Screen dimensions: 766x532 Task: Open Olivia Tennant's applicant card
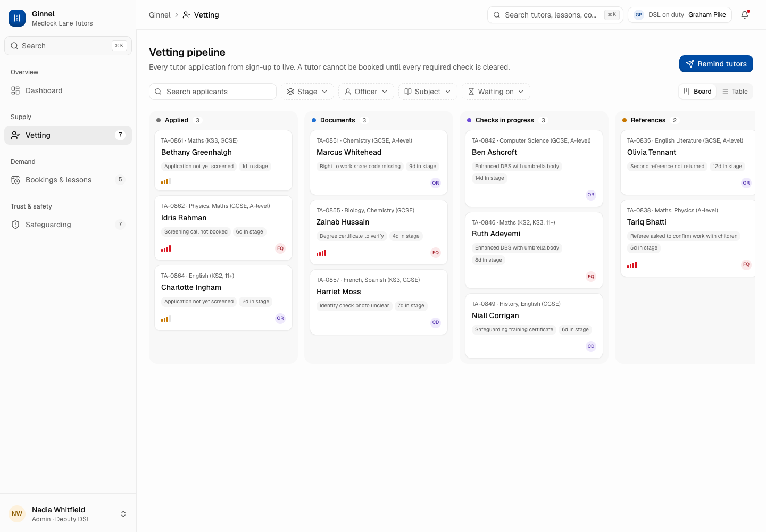click(x=688, y=162)
